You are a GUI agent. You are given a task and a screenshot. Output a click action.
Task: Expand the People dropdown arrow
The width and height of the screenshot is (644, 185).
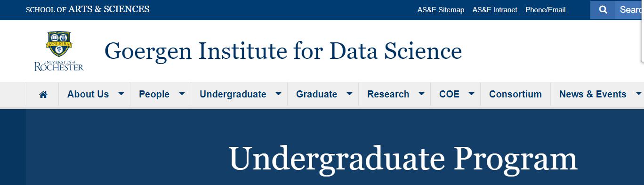pyautogui.click(x=182, y=94)
